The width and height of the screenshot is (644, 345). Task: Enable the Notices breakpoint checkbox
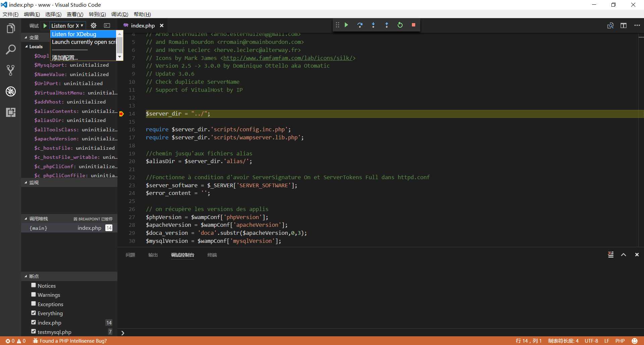34,285
